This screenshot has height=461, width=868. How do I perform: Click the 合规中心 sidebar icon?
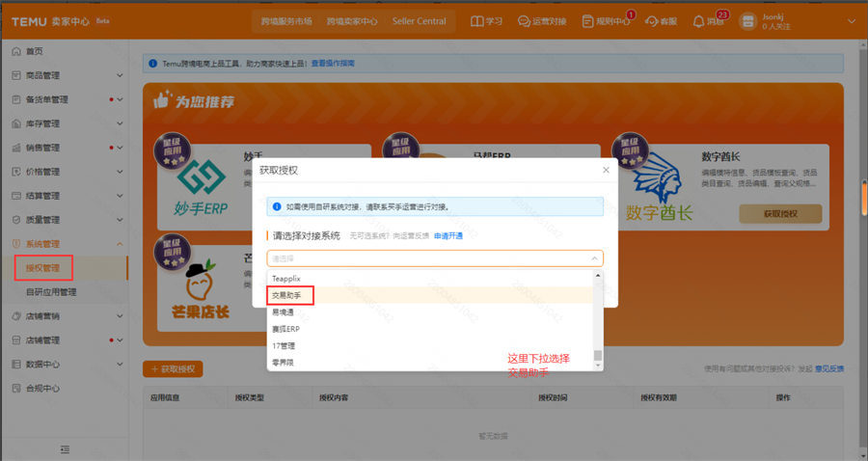pyautogui.click(x=16, y=389)
